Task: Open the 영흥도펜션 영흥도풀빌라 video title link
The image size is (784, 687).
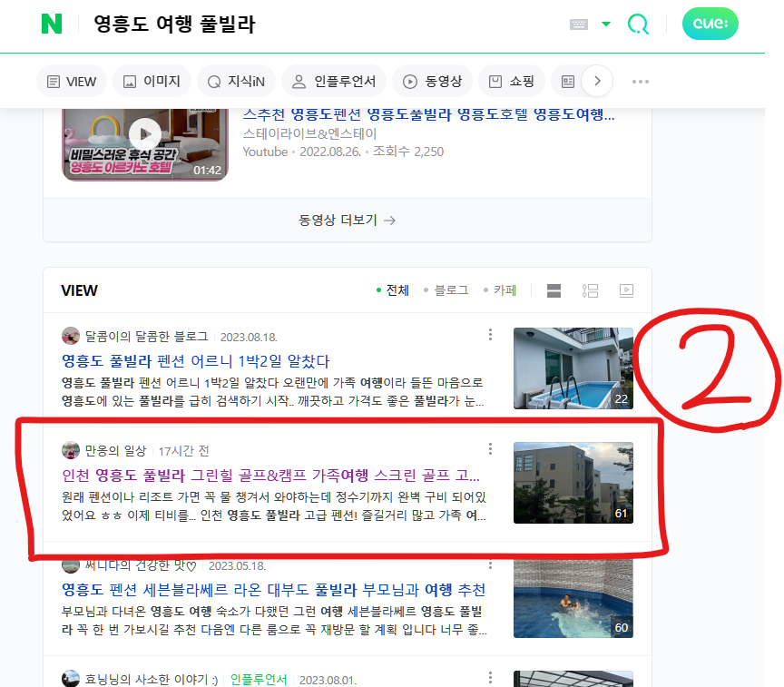Action: coord(428,114)
